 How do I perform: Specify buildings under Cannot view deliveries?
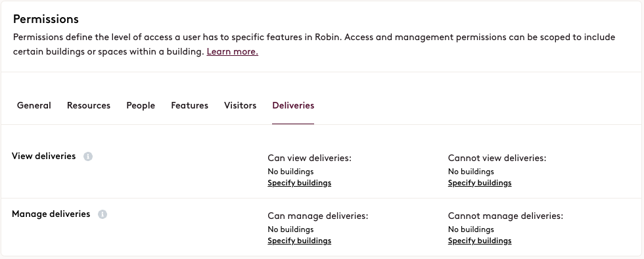pyautogui.click(x=480, y=183)
